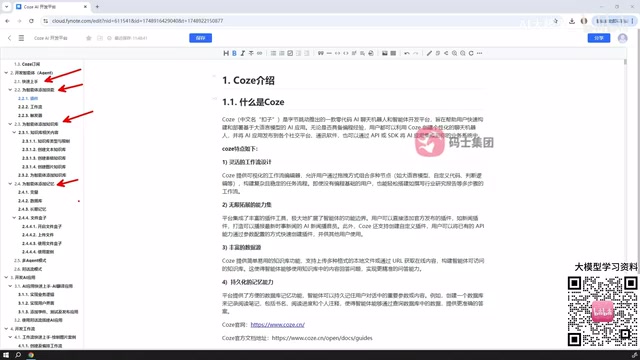The height and width of the screenshot is (360, 640).
Task: Go to outline item 1.3 Coze
Action: pyautogui.click(x=27, y=64)
